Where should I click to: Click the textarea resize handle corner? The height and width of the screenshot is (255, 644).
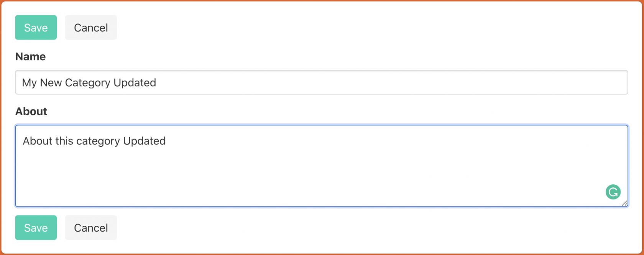click(624, 204)
